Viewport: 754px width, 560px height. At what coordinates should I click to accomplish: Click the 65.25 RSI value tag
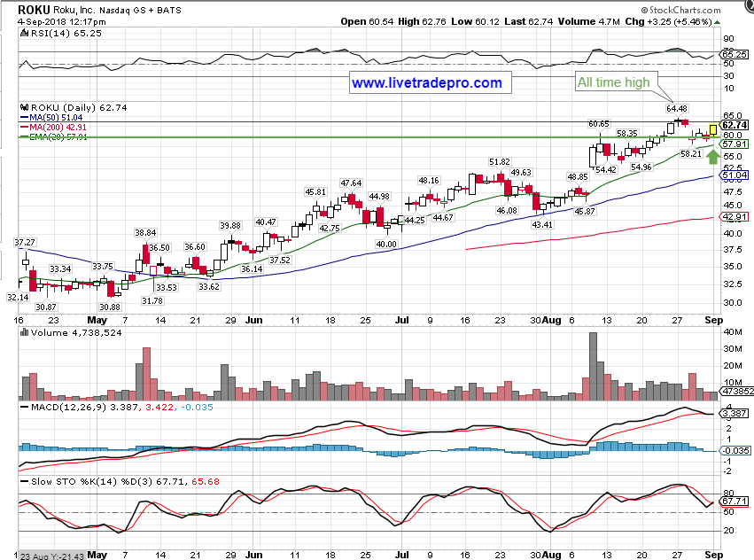(735, 54)
